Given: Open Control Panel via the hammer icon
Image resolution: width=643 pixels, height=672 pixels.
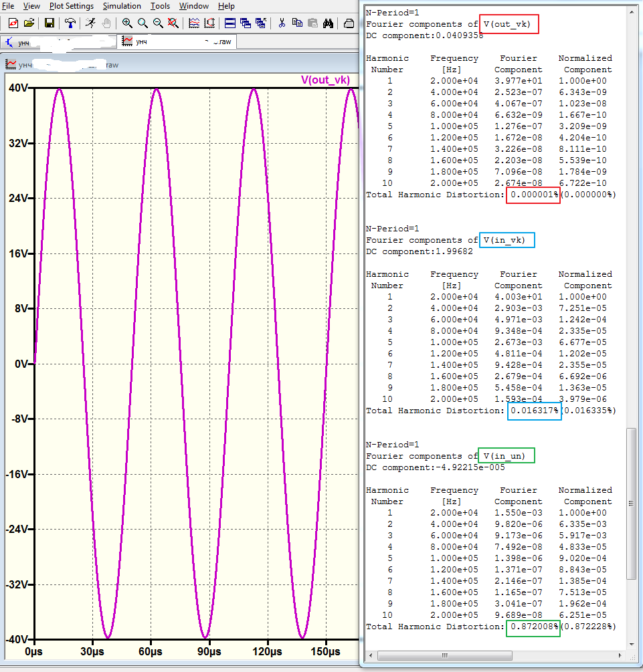Looking at the screenshot, I should [x=70, y=23].
